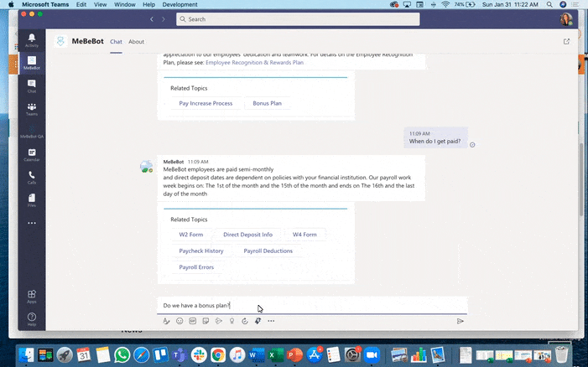The image size is (588, 367).
Task: Open the Window menu
Action: [x=125, y=4]
